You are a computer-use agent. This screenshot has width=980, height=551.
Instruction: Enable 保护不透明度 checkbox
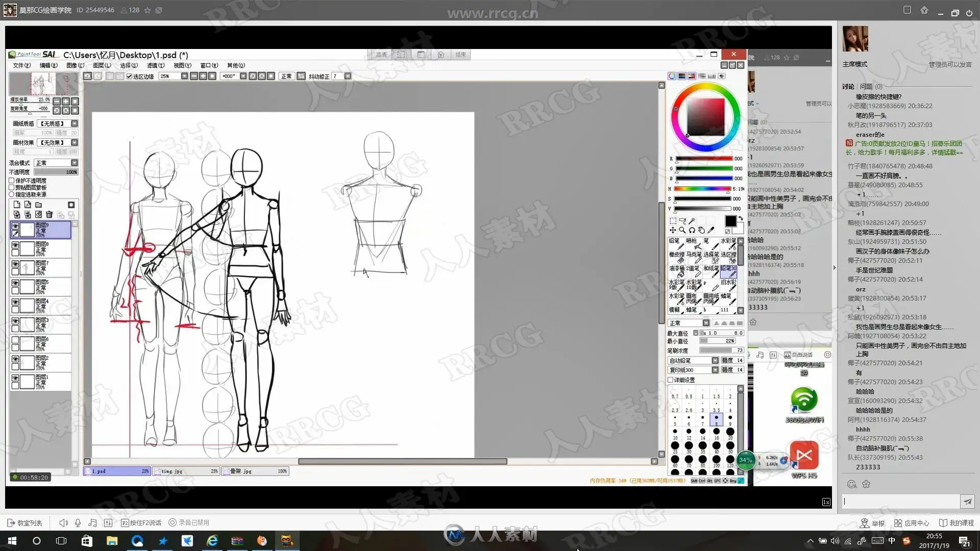(12, 181)
